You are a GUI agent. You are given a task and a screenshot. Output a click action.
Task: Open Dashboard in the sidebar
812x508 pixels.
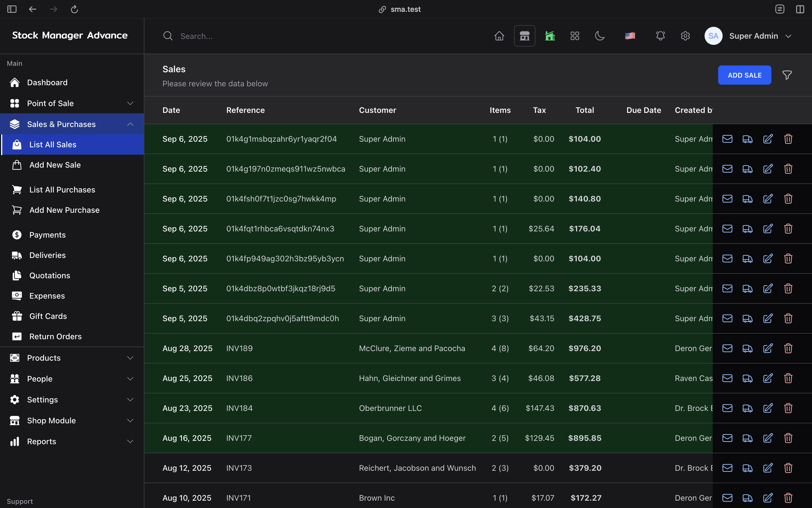(x=72, y=82)
